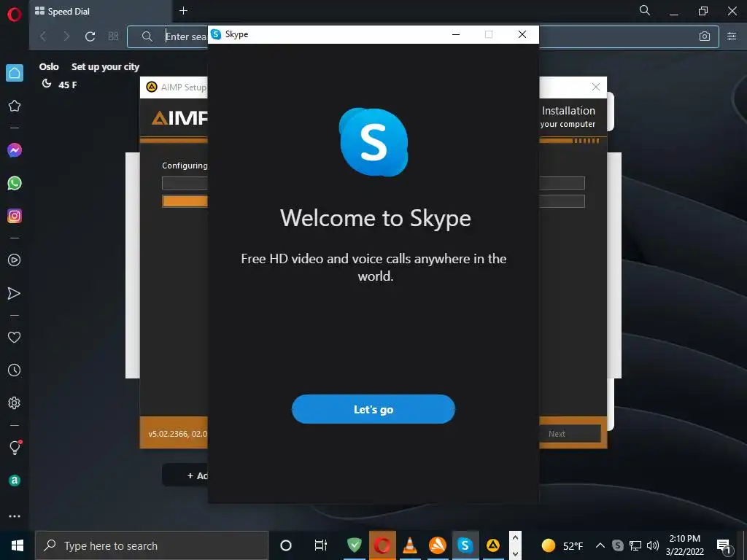This screenshot has width=747, height=560.
Task: Open the 52°F weather widget on taskbar
Action: tap(562, 545)
